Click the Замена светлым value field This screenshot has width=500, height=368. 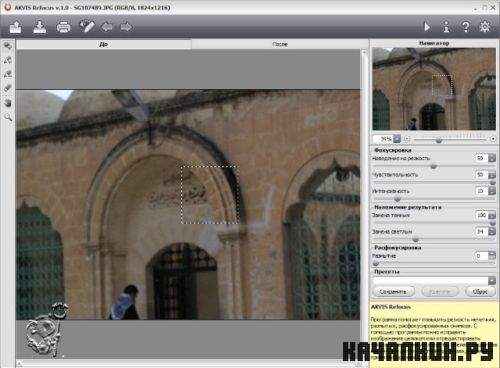[x=480, y=231]
